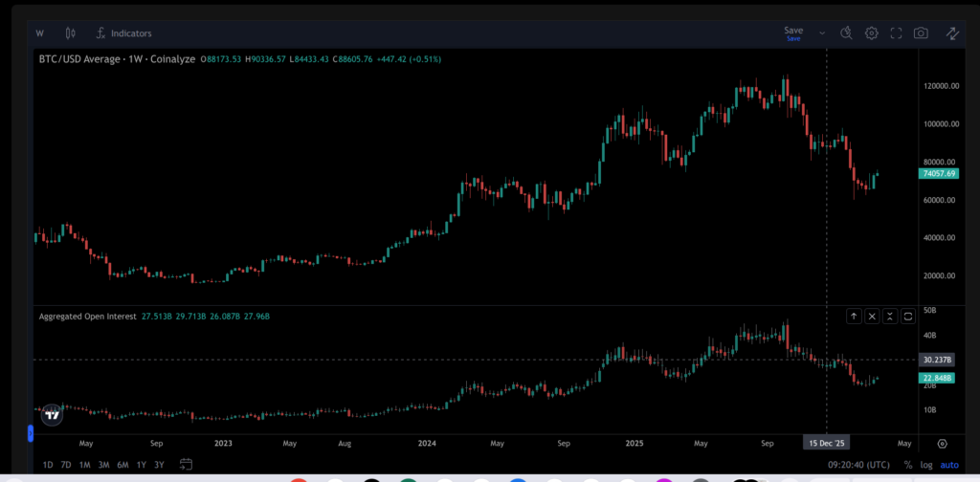
Task: Maximize the Aggregated Open Interest pane
Action: (x=907, y=316)
